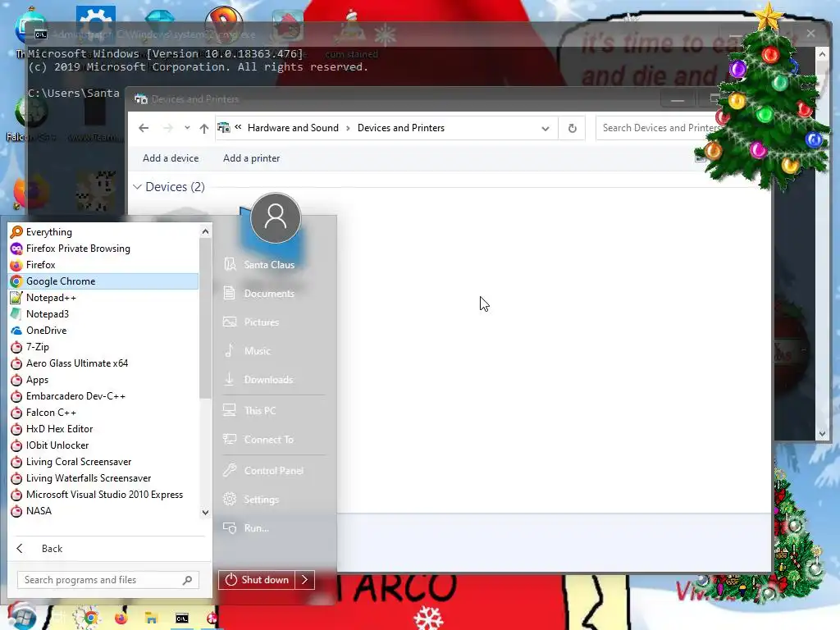
Task: Click the Start menu search magnifier icon
Action: 188,580
